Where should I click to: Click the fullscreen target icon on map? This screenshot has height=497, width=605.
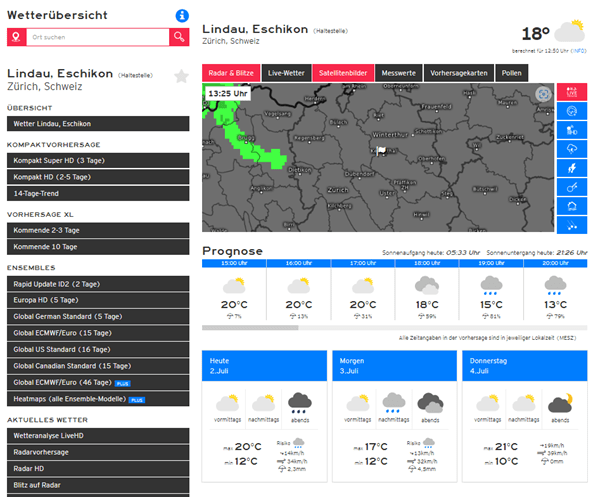click(543, 94)
